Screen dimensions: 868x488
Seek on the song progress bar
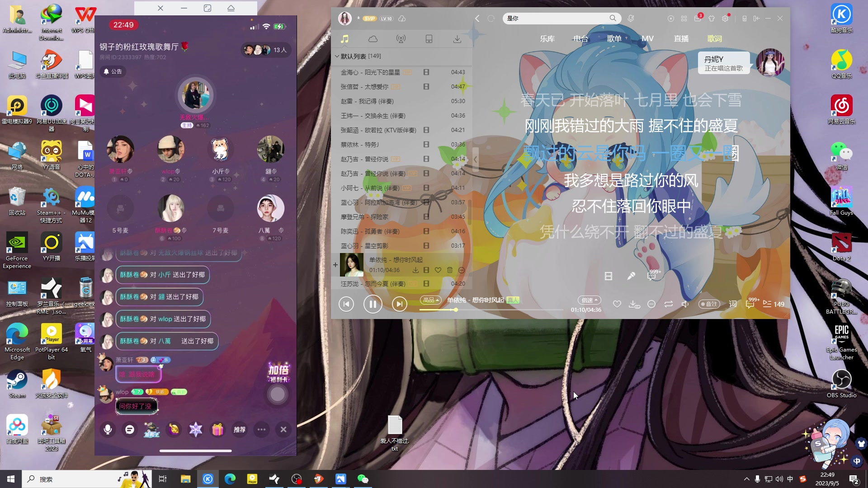[491, 310]
